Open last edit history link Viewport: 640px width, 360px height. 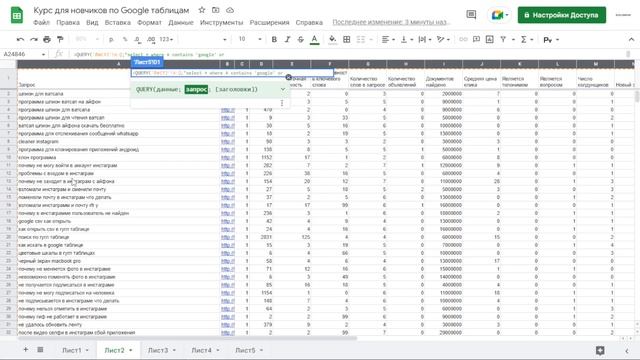(391, 22)
